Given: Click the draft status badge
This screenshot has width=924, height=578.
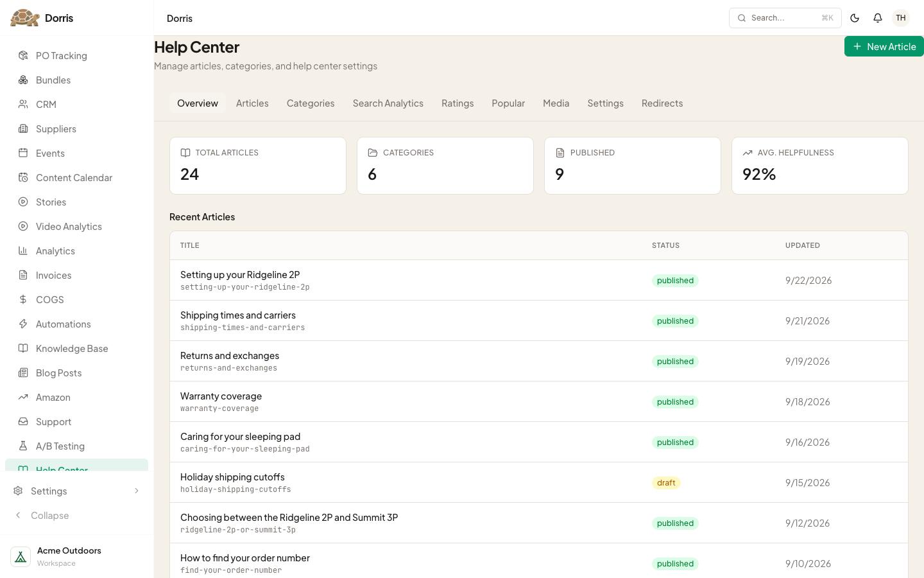Looking at the screenshot, I should (x=666, y=483).
